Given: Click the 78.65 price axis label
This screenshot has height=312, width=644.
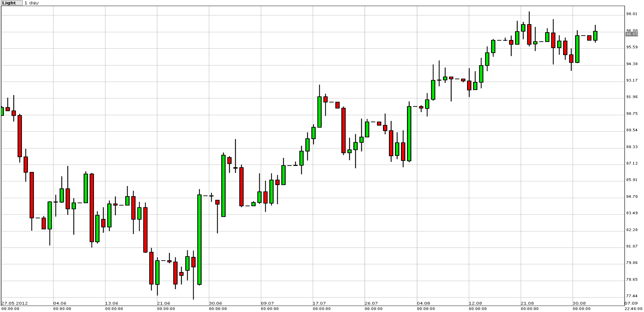Looking at the screenshot, I should tap(632, 279).
